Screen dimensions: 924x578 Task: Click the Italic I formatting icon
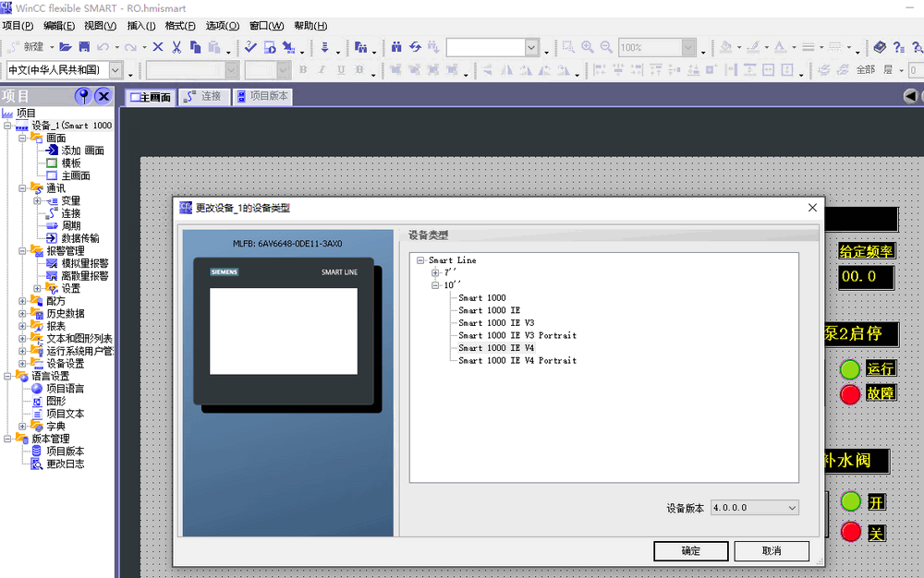click(322, 70)
